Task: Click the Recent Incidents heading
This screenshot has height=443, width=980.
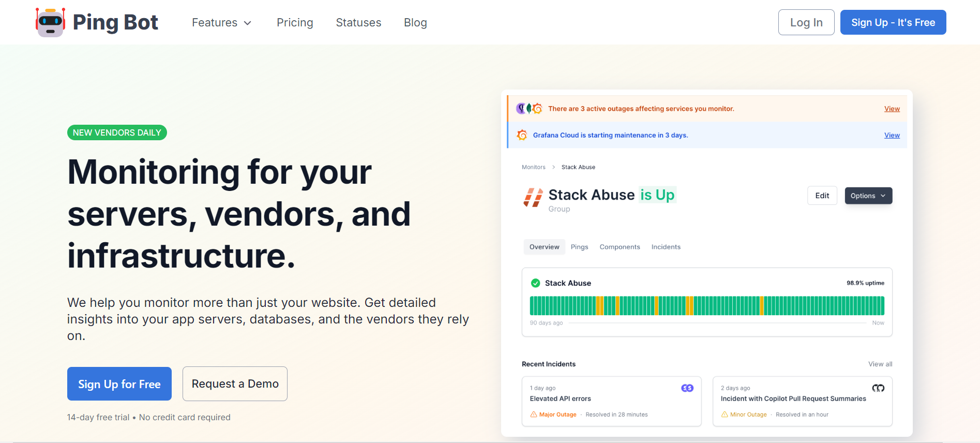Action: click(x=549, y=364)
